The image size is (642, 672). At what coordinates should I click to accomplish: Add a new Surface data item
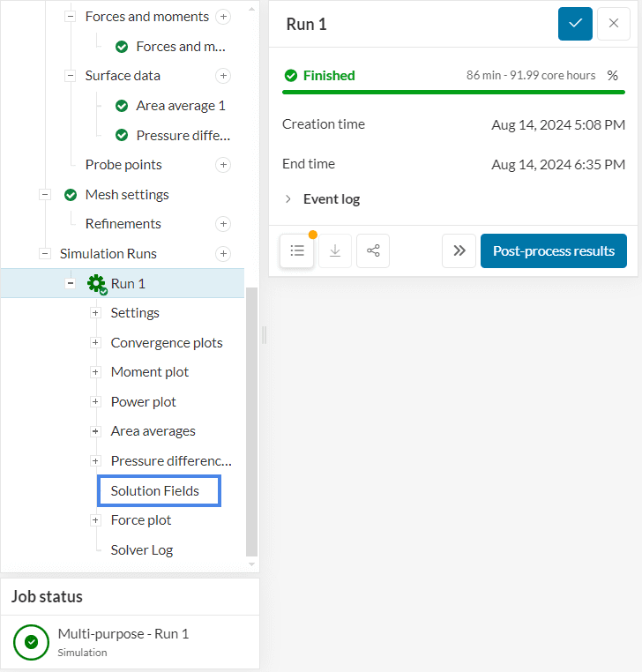[223, 76]
